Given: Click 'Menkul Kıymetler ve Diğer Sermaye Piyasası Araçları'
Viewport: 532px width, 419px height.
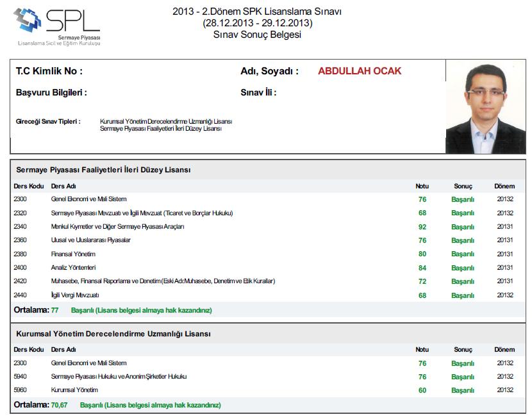Looking at the screenshot, I should coord(118,226).
